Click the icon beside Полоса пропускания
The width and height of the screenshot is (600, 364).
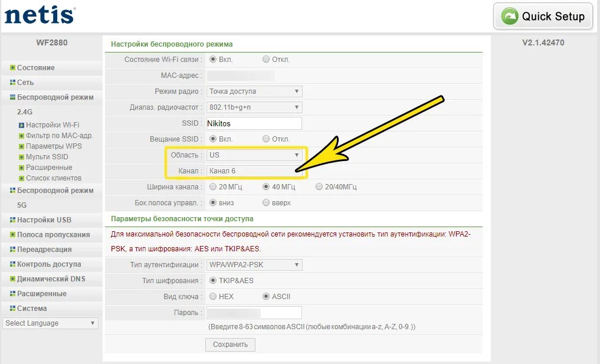pyautogui.click(x=12, y=235)
